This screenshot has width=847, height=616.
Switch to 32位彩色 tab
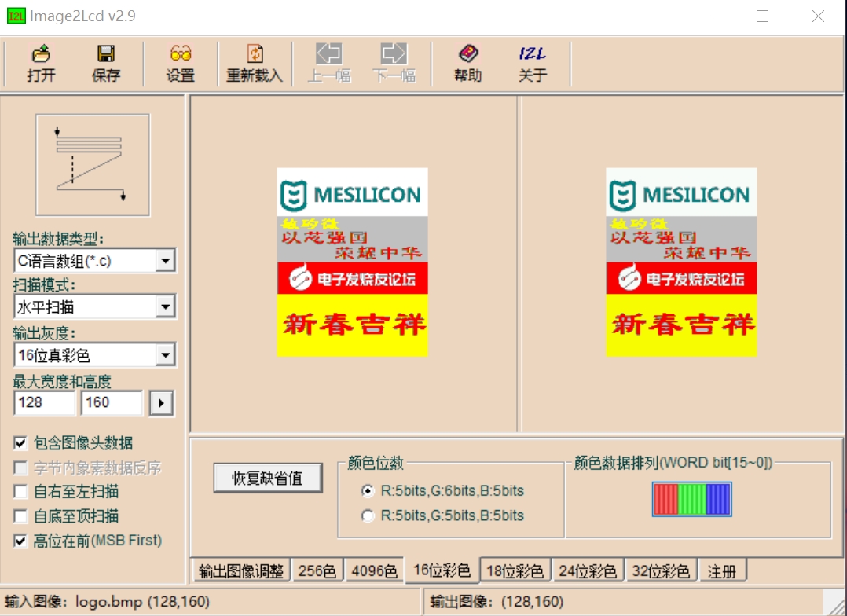point(662,571)
